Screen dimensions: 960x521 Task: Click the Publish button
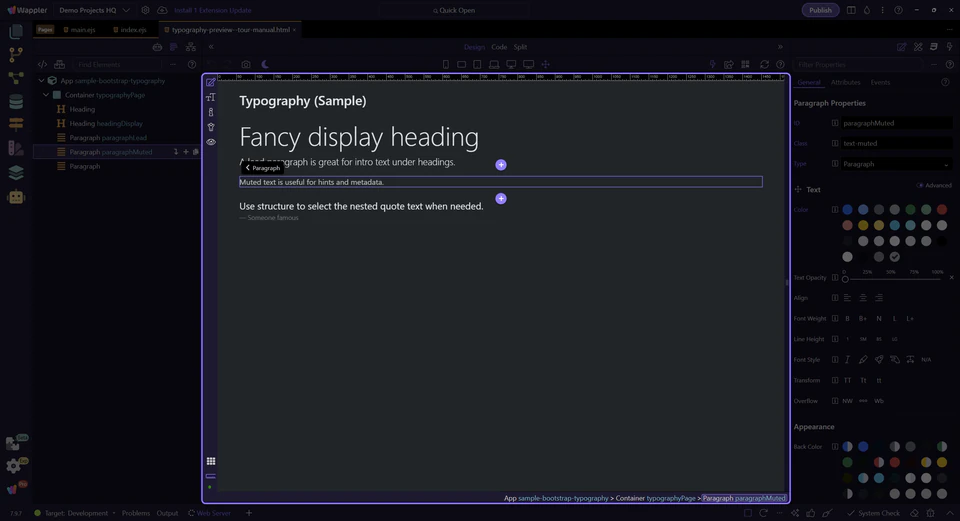(x=820, y=10)
